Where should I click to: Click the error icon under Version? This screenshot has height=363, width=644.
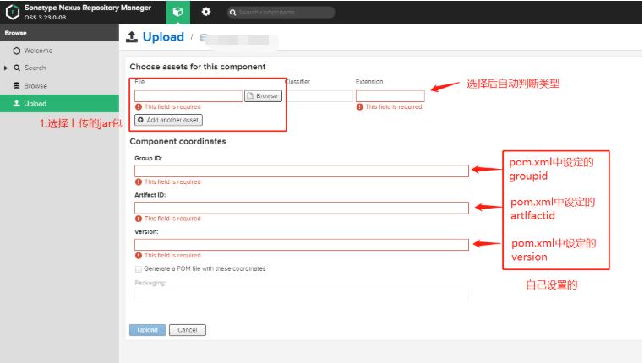point(139,256)
